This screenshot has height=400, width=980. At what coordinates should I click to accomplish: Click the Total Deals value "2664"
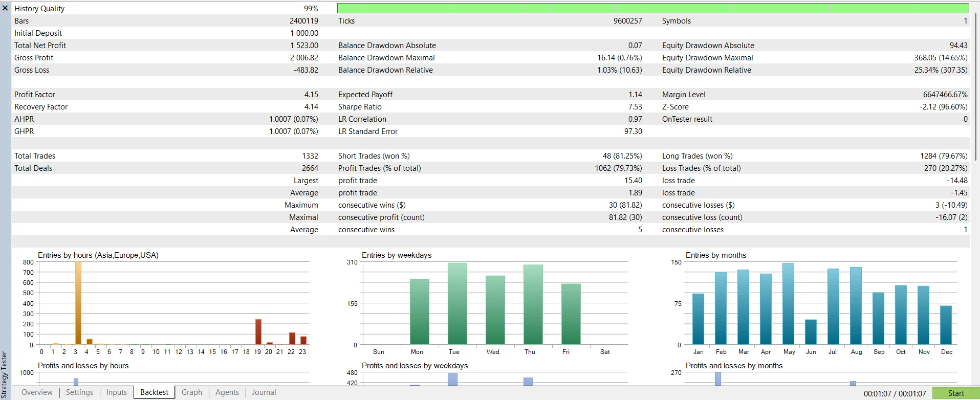coord(310,168)
